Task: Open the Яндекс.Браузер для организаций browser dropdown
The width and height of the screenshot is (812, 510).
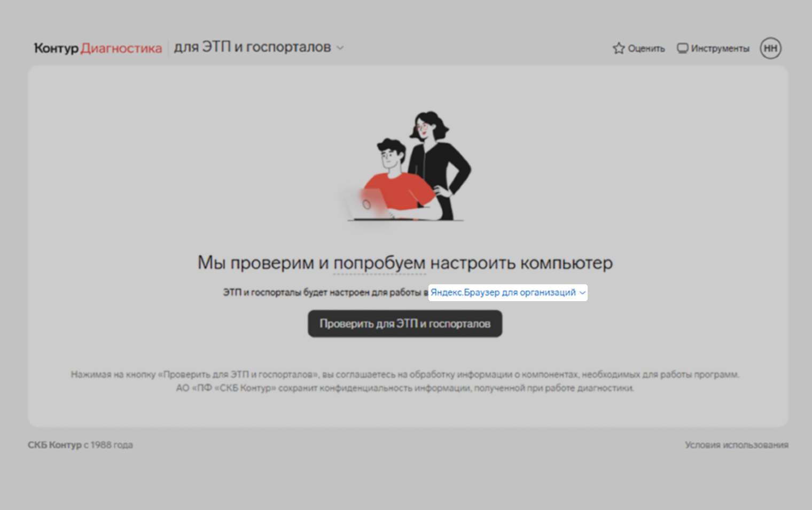Action: pos(508,293)
